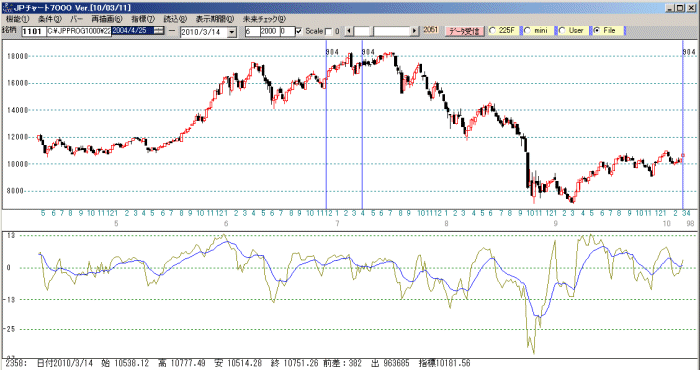The image size is (700, 370).
Task: Maximize the JP Chart 7000 window
Action: click(x=679, y=8)
